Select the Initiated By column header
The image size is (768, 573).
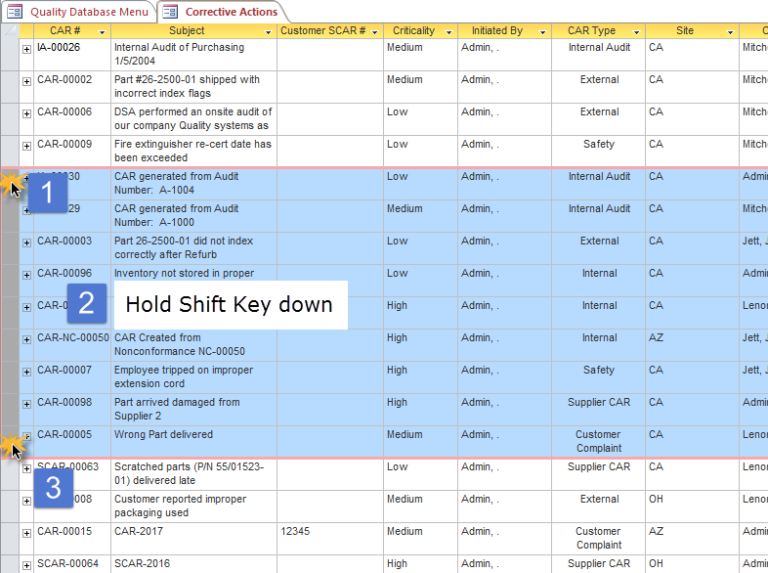pos(497,31)
